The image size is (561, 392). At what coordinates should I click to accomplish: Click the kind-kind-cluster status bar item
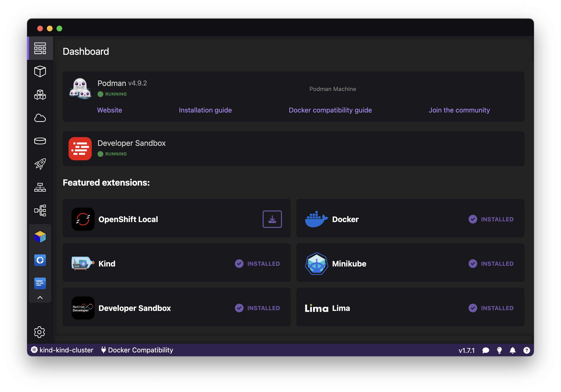point(62,350)
